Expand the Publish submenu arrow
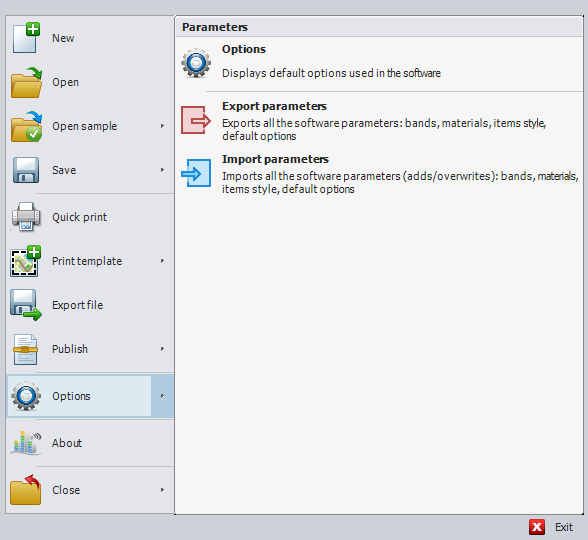Screen dimensions: 588x540 tap(162, 349)
